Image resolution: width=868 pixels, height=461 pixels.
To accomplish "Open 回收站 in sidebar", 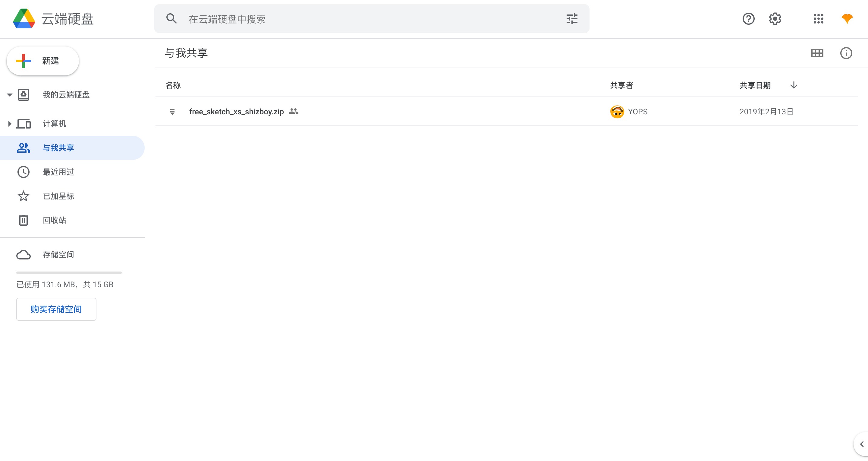I will pos(54,220).
